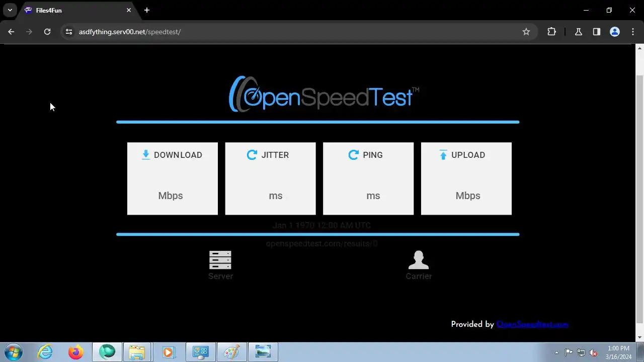
Task: Click the Server label
Action: (x=220, y=276)
